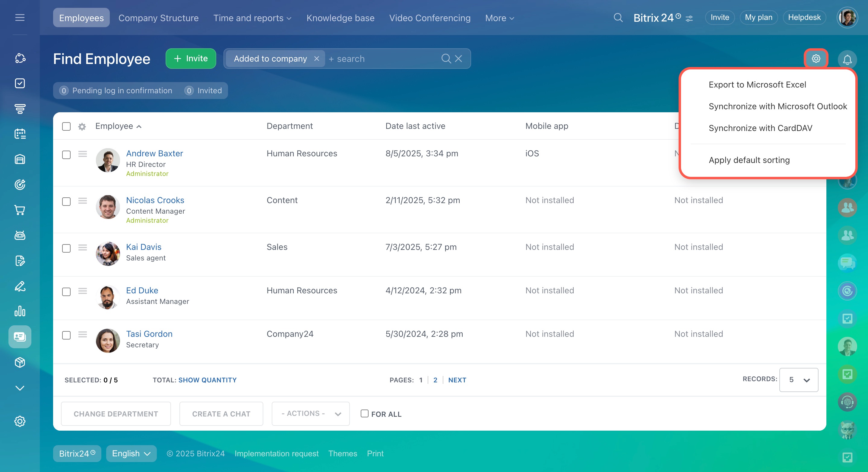Screen dimensions: 868x472
Task: Open the tasks checkmark sidebar icon
Action: (20, 83)
